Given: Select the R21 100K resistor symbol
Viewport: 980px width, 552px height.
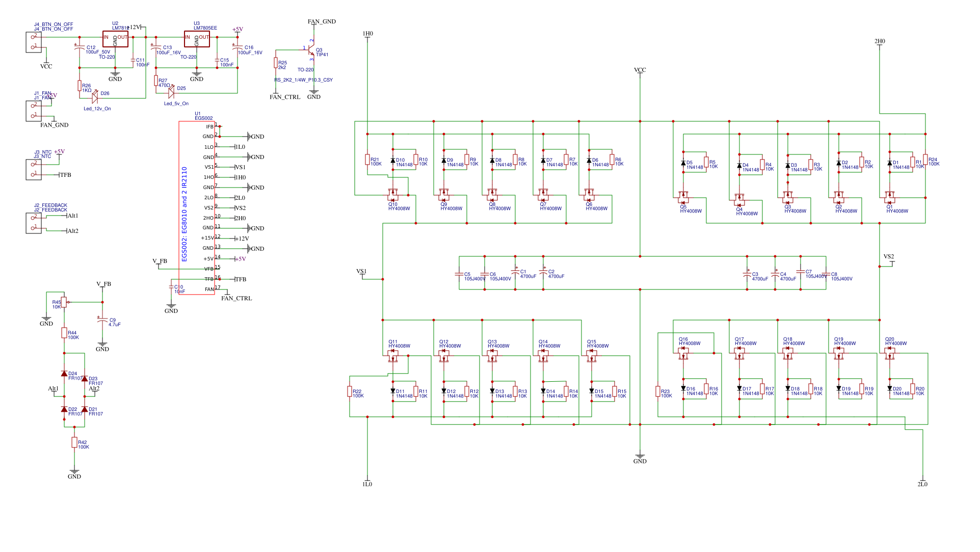Looking at the screenshot, I should 367,160.
